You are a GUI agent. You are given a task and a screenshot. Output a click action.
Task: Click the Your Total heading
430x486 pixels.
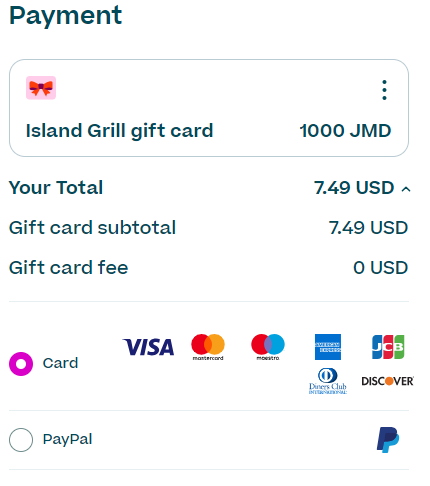(x=56, y=188)
